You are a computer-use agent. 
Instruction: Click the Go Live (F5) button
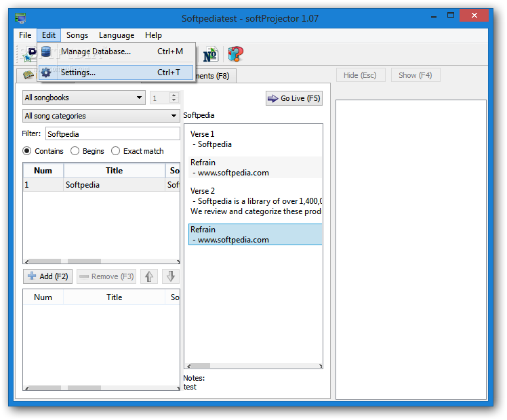pos(294,98)
